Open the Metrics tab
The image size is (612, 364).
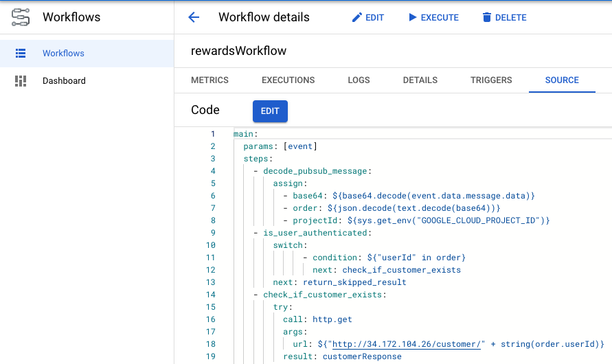click(209, 80)
